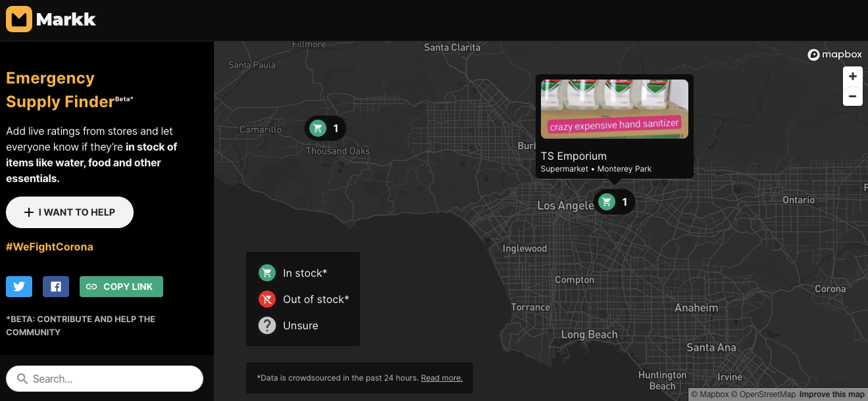Click the Markk logo icon

point(19,19)
